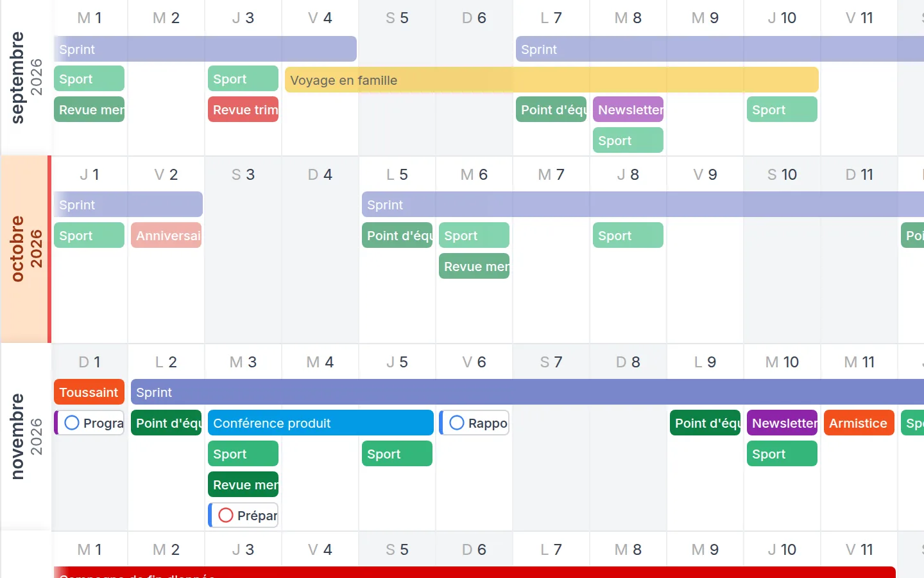Viewport: 924px width, 578px height.
Task: Open the 'Point d'équ' event on September 7
Action: point(551,109)
